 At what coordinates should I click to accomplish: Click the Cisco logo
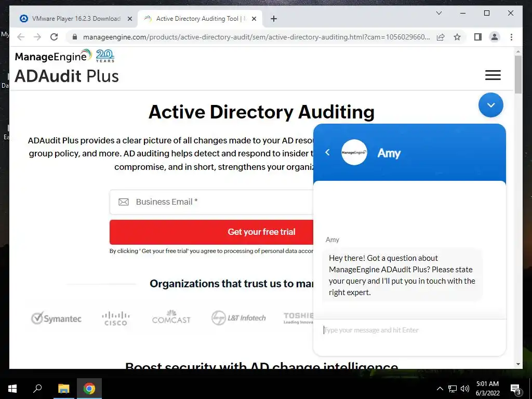(x=116, y=318)
